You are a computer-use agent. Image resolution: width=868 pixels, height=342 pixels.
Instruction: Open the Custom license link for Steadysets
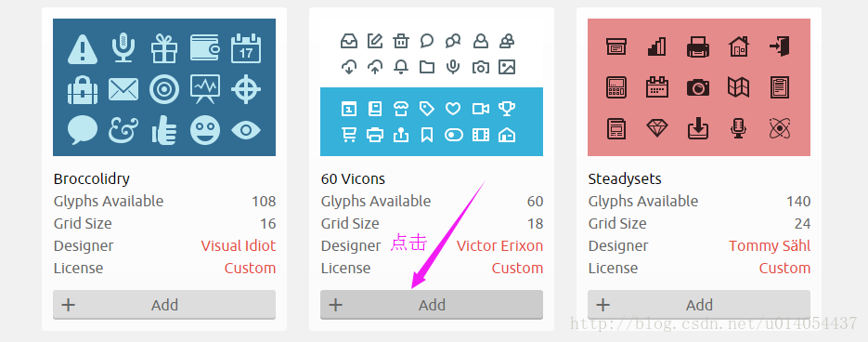click(785, 268)
